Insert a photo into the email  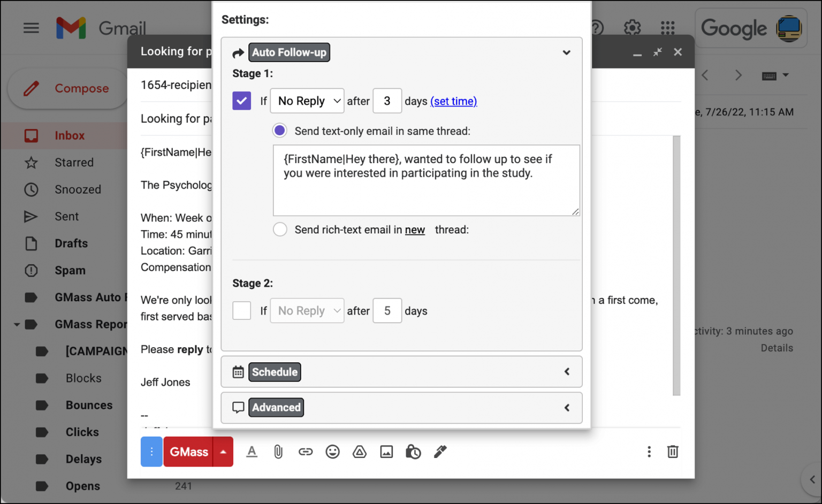coord(386,452)
